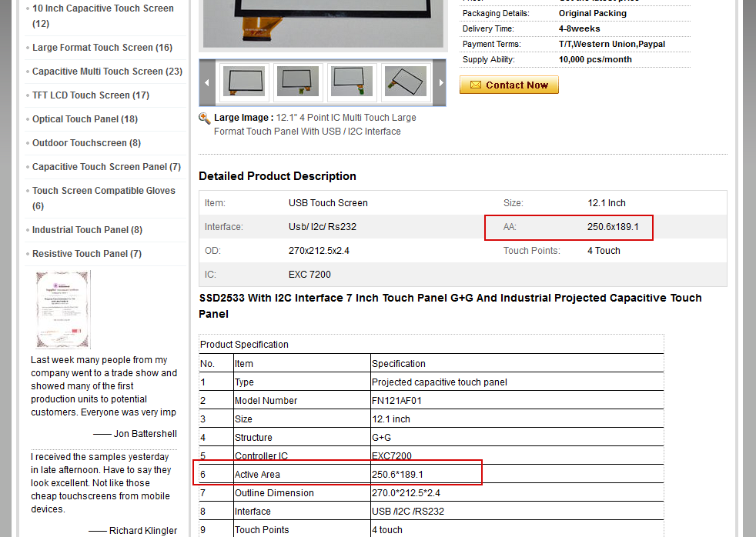This screenshot has width=756, height=537.
Task: Select the second product thumbnail
Action: (298, 82)
